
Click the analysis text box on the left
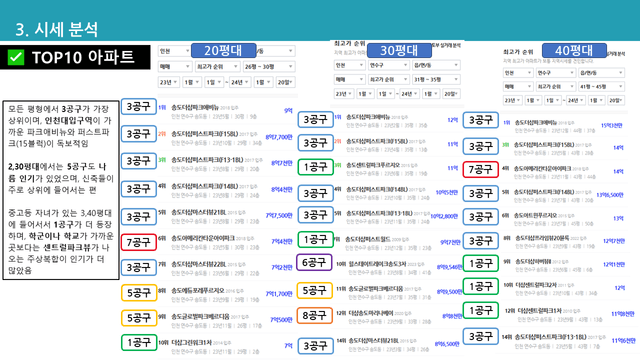coord(61,190)
